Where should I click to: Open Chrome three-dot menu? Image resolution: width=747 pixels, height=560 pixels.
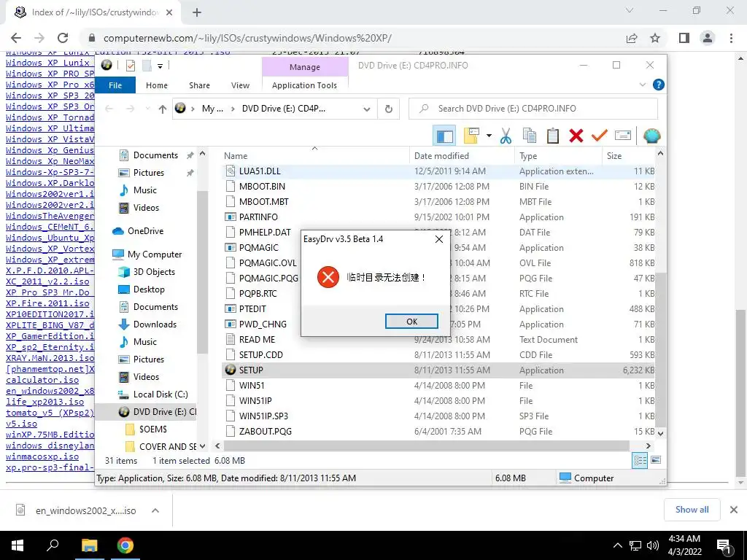(731, 38)
